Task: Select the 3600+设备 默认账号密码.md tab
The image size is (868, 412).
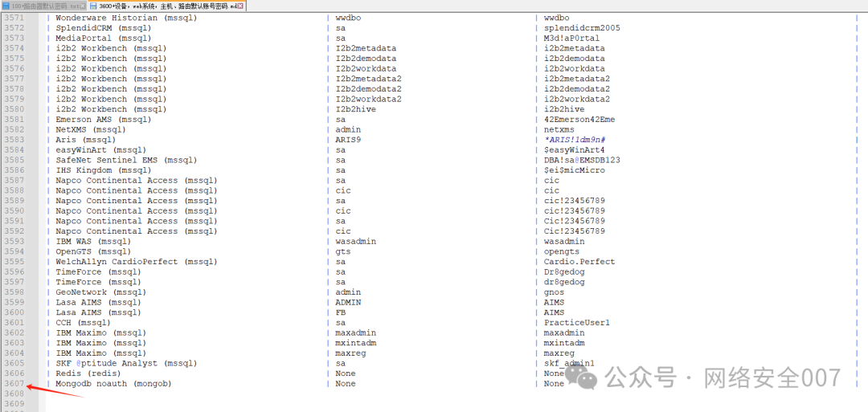Action: click(x=166, y=6)
